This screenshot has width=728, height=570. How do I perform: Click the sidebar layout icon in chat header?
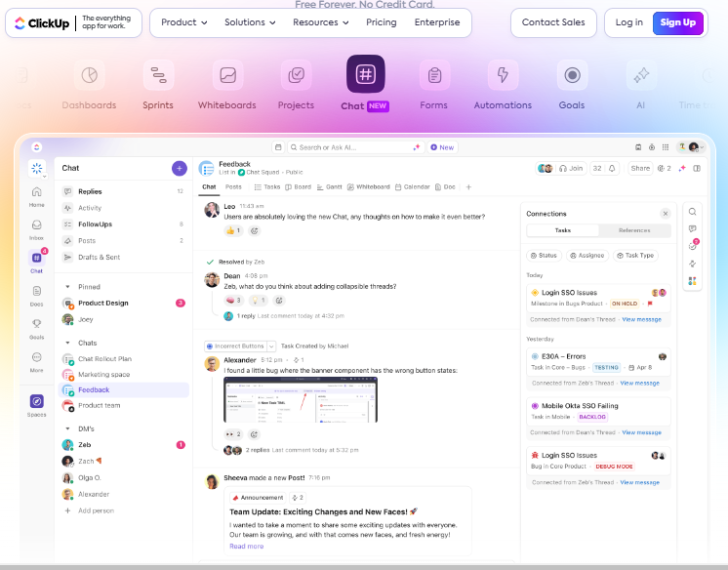(x=697, y=168)
